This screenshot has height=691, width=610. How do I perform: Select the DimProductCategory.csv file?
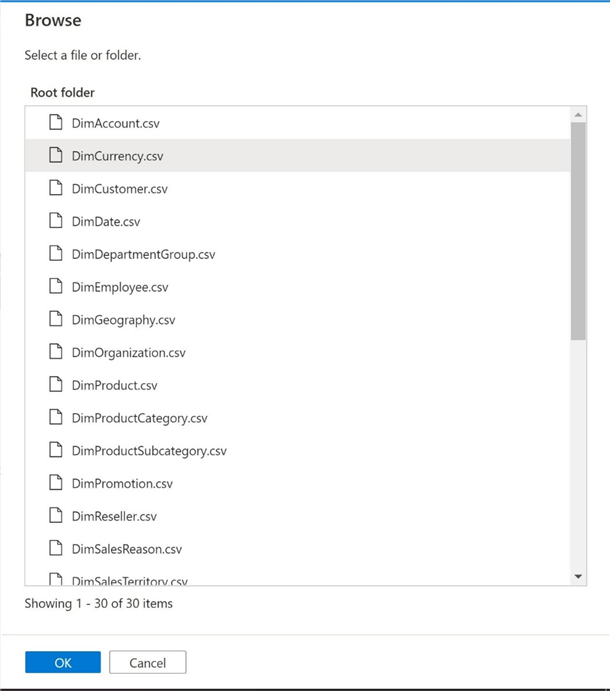(x=139, y=418)
